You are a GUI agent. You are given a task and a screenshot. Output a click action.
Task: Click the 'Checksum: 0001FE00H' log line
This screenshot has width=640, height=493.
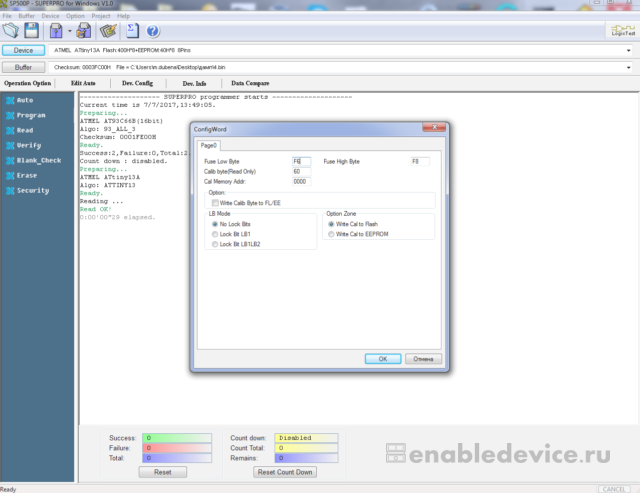click(x=118, y=137)
